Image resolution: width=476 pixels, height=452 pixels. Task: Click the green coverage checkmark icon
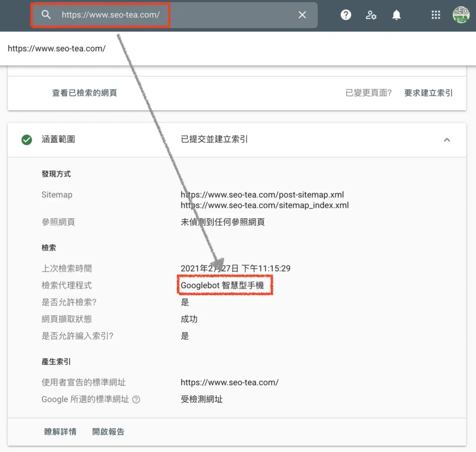pos(26,140)
